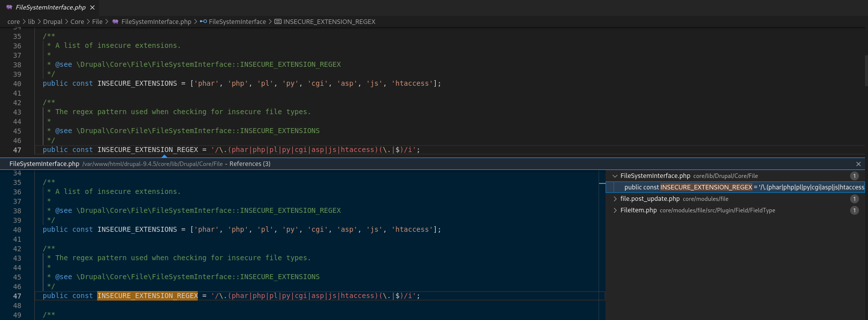The image size is (868, 320).
Task: Select the core breadcrumb folder
Action: (x=13, y=22)
